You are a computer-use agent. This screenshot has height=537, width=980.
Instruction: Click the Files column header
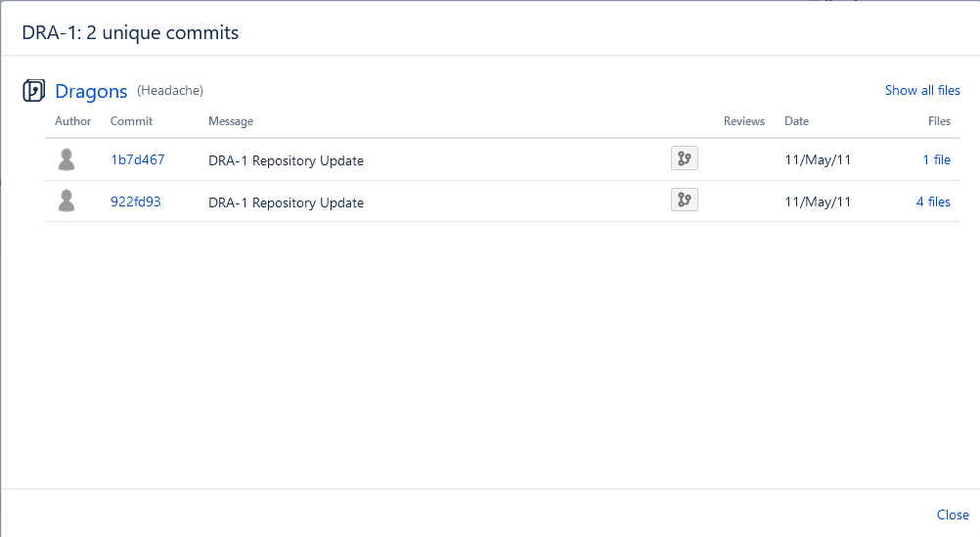(939, 121)
